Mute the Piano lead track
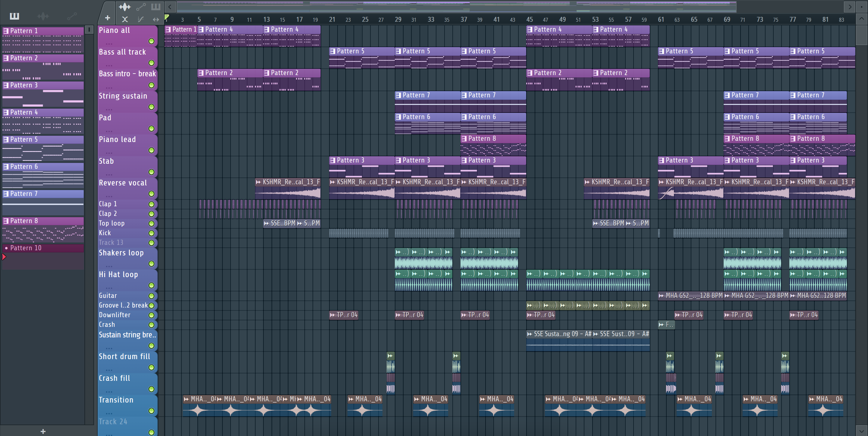The image size is (868, 436). pyautogui.click(x=151, y=150)
